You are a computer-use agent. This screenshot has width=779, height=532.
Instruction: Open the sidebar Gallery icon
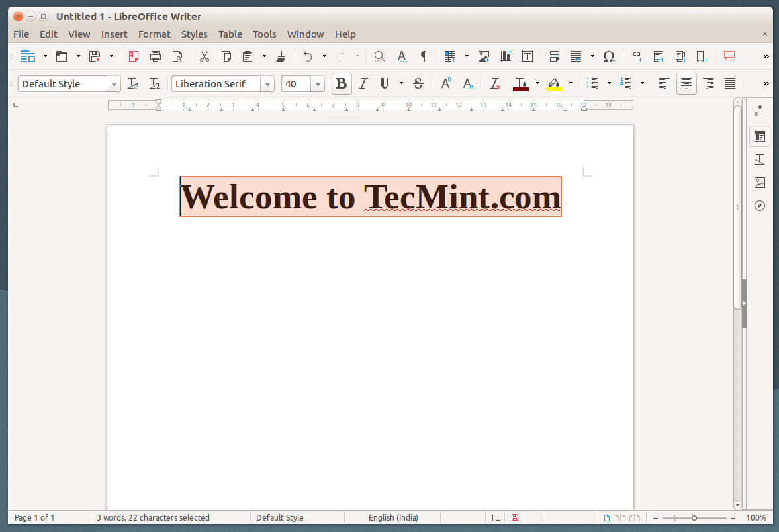click(x=760, y=183)
